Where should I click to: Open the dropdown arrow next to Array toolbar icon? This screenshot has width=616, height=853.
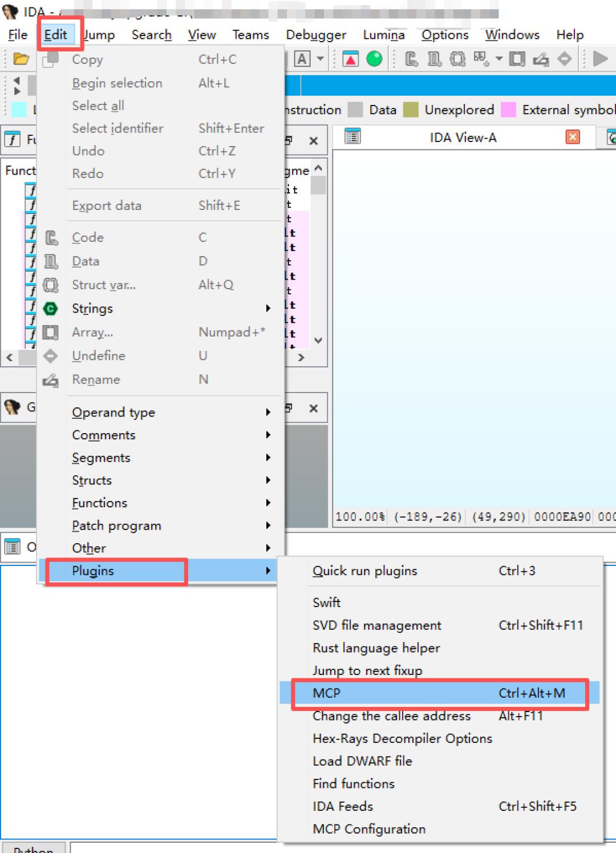(499, 59)
